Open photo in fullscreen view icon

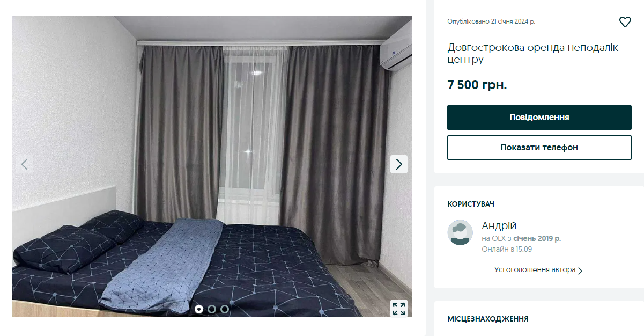click(x=399, y=309)
